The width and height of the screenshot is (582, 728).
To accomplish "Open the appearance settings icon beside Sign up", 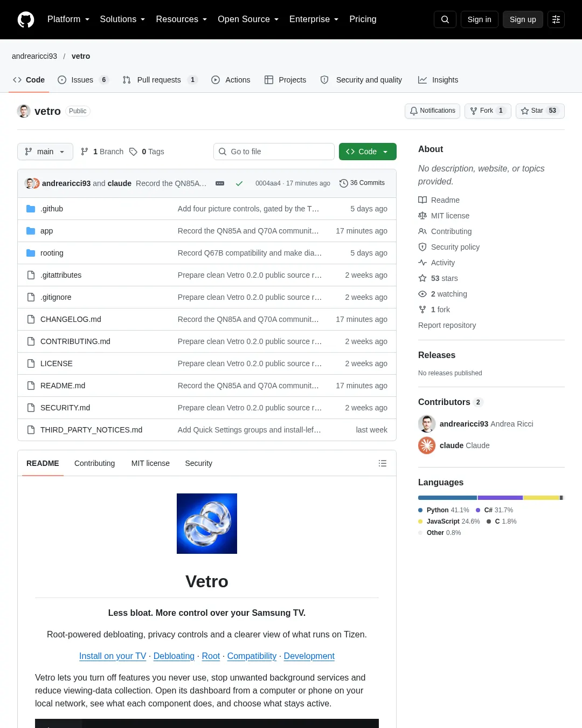I will (556, 19).
